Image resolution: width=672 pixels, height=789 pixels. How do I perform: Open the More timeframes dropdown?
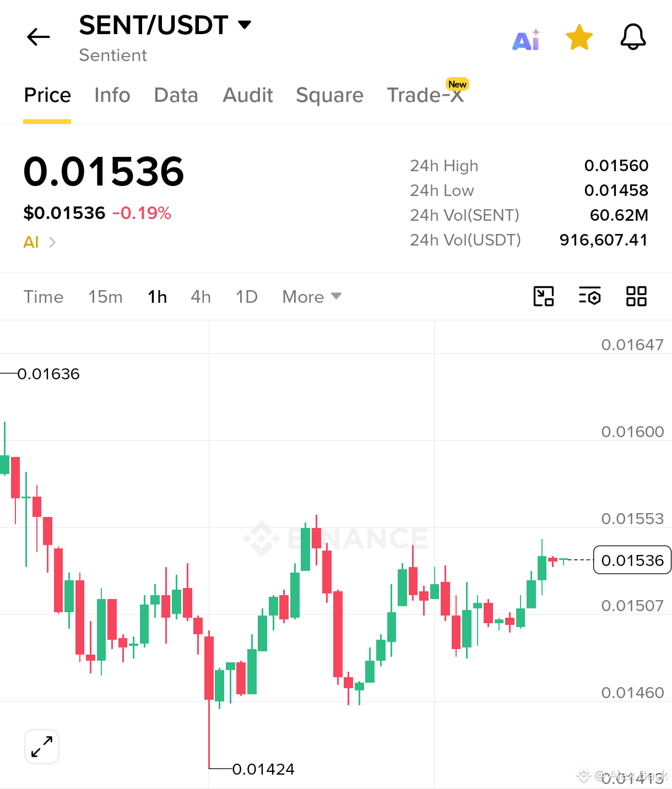(312, 297)
